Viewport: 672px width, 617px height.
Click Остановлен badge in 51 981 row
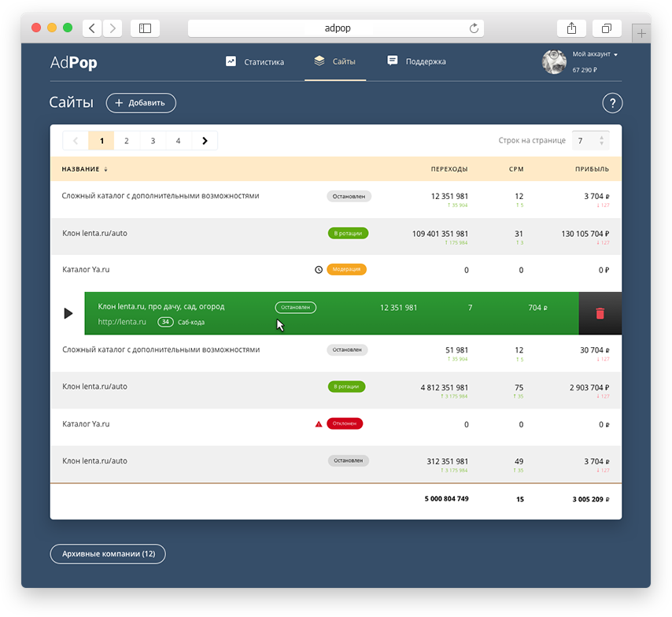click(x=347, y=350)
